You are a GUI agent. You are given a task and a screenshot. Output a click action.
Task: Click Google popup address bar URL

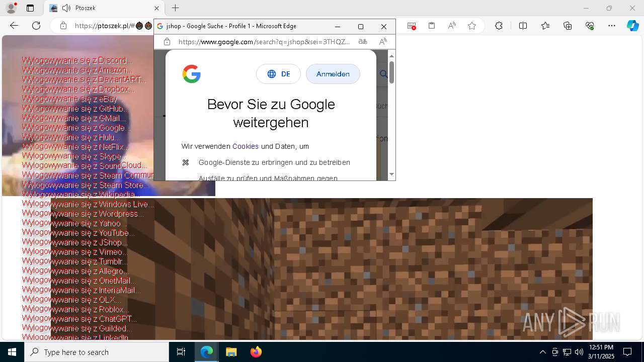click(264, 42)
